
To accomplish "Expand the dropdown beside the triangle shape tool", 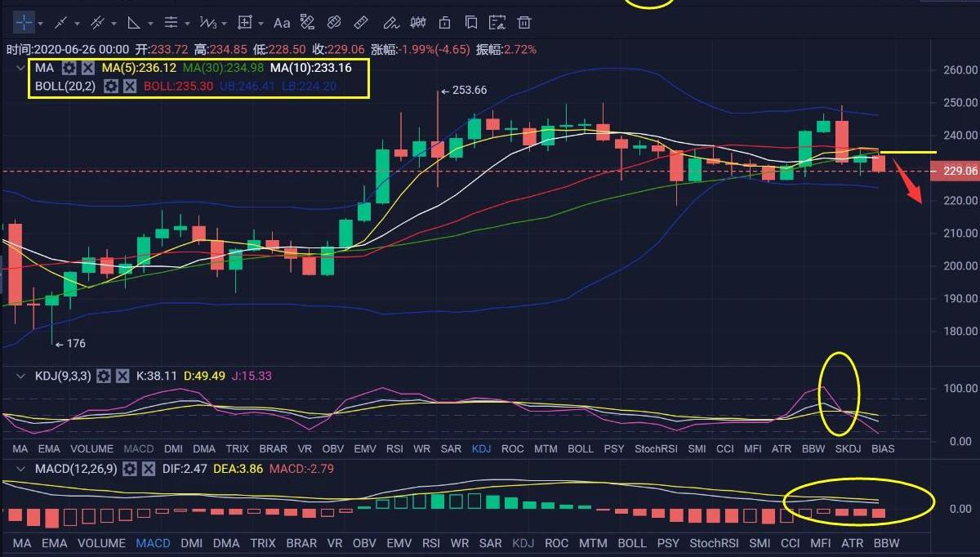I will click(x=151, y=23).
